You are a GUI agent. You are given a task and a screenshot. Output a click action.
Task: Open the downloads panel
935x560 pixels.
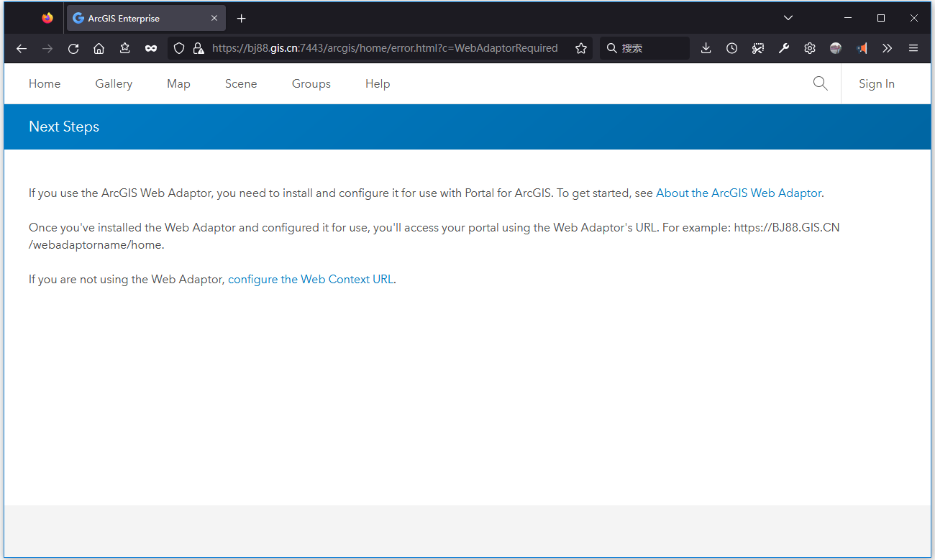[706, 48]
